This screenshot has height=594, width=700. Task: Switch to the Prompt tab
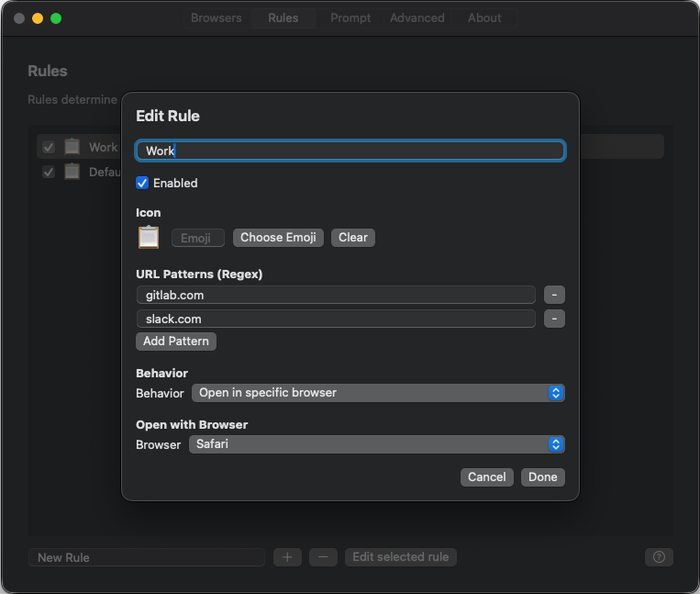pyautogui.click(x=350, y=17)
